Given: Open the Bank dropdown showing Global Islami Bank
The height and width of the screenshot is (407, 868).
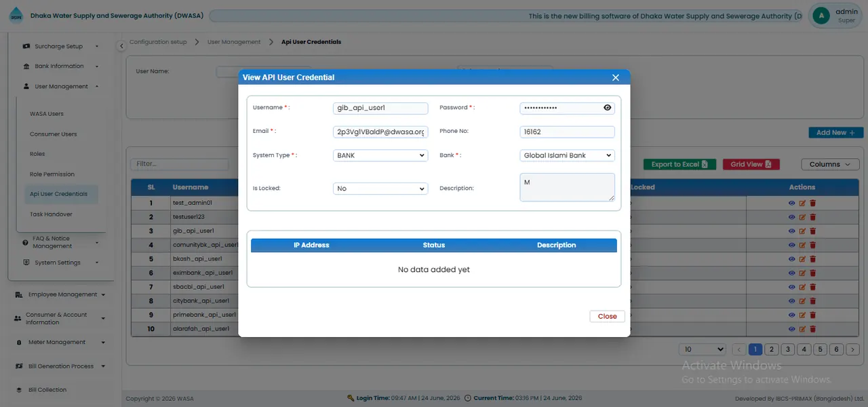Looking at the screenshot, I should (x=567, y=155).
